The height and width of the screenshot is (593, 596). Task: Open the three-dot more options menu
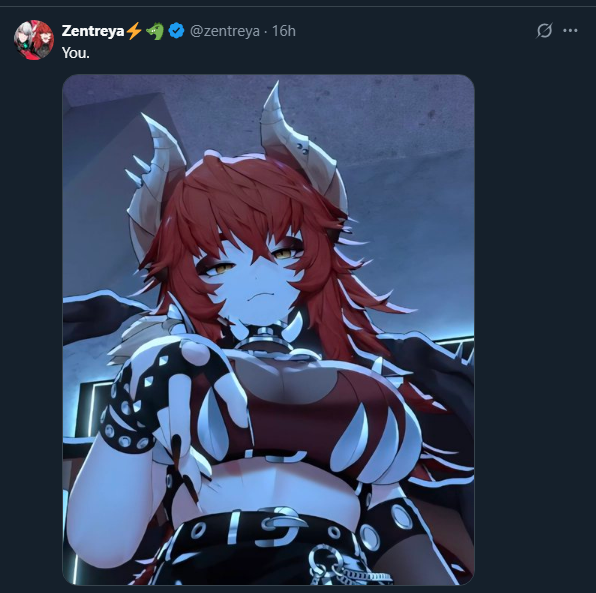(x=570, y=31)
